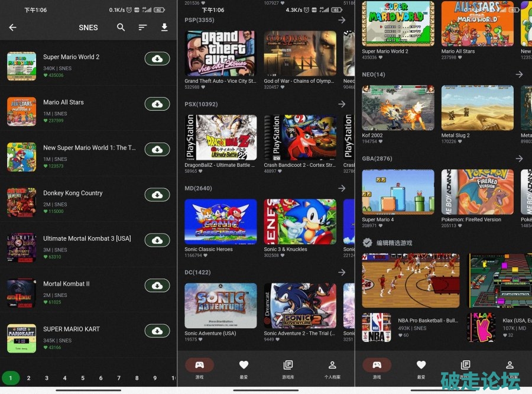Go to page 5 of SNES list

(83, 378)
